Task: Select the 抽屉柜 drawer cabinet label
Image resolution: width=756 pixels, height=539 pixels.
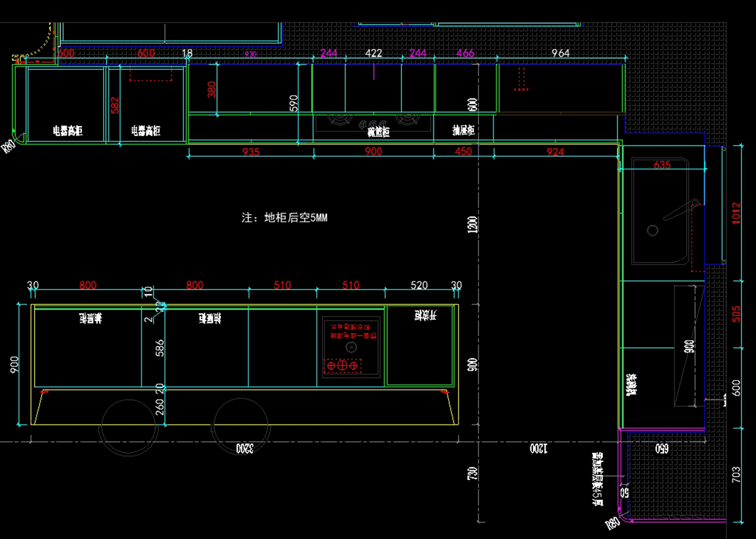Action: pyautogui.click(x=463, y=131)
